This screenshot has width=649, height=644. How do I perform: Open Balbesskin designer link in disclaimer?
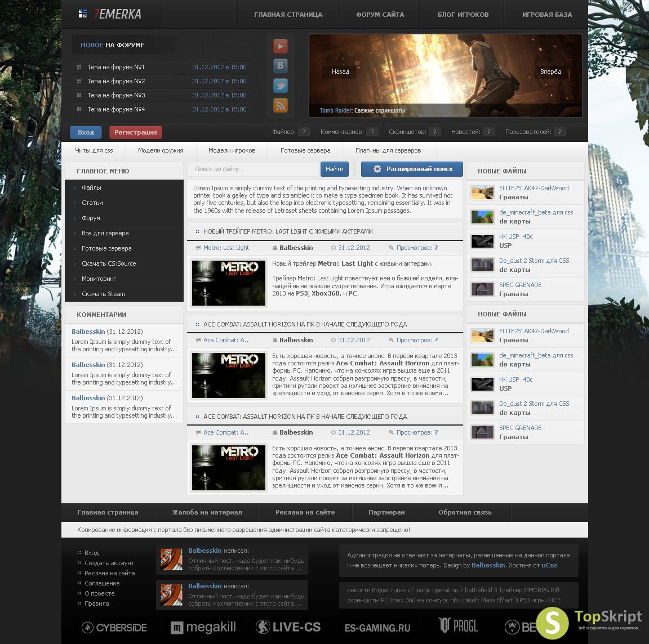click(488, 565)
